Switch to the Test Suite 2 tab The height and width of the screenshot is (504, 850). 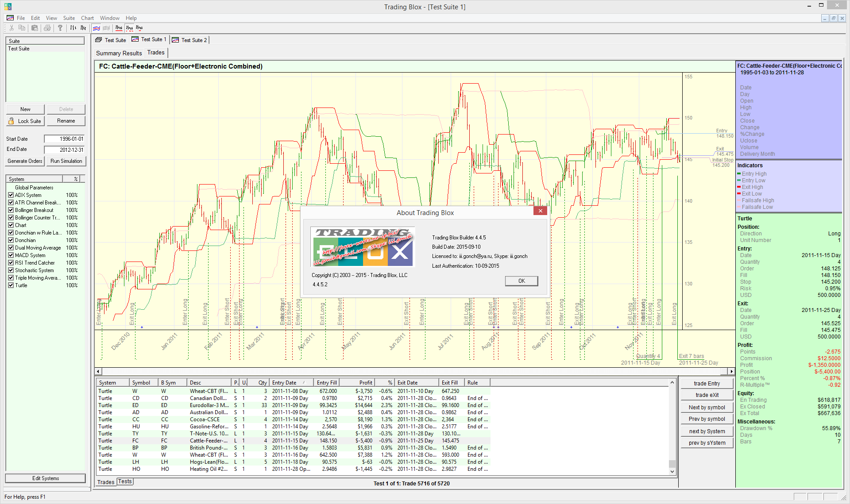pyautogui.click(x=189, y=40)
